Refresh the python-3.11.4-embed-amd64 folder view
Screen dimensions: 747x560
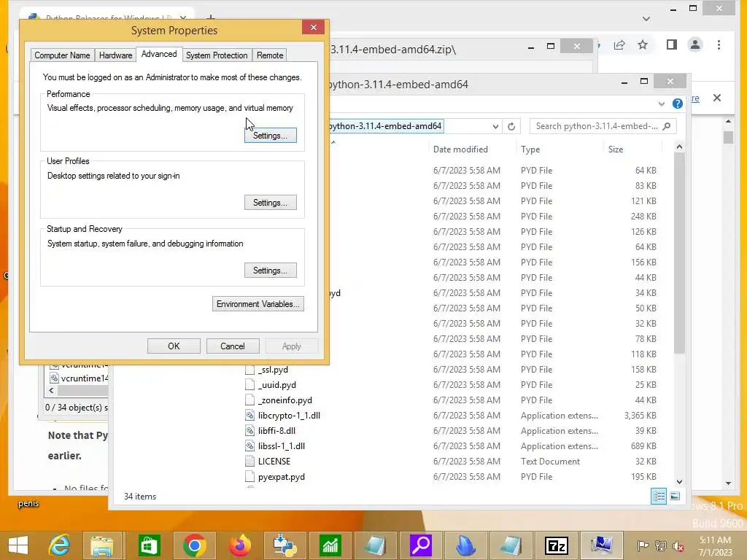click(511, 126)
